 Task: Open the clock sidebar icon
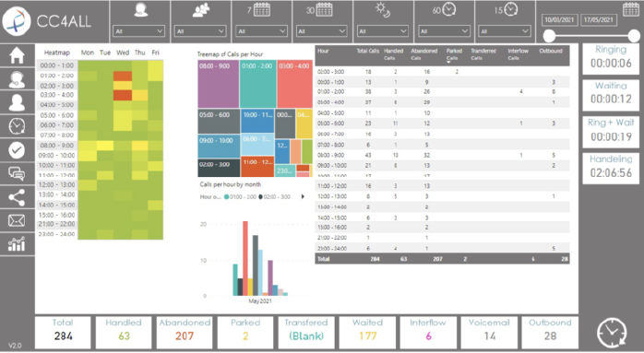tap(17, 126)
